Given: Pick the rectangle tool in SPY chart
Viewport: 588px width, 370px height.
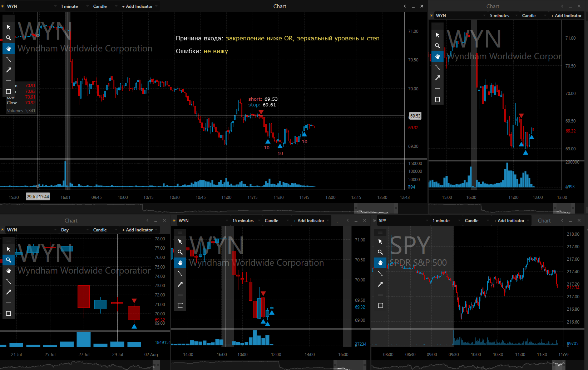Looking at the screenshot, I should tap(380, 306).
